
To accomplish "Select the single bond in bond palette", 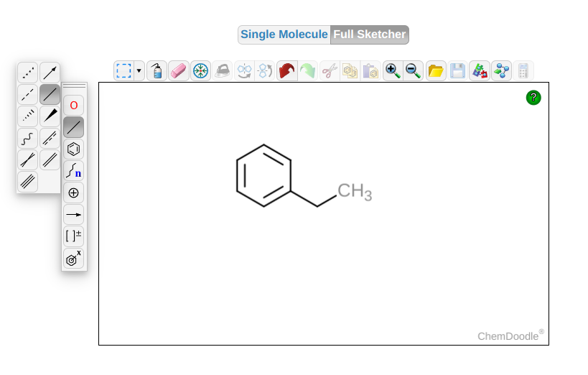I will pos(50,95).
